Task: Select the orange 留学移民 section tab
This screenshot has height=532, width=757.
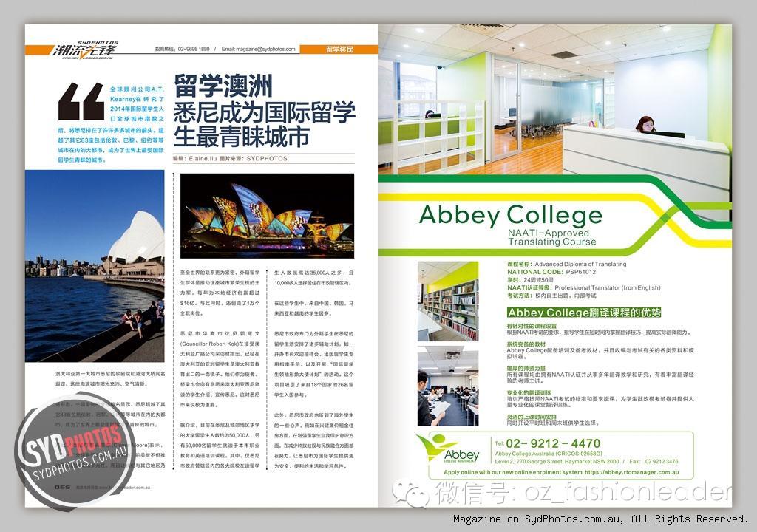Action: coord(339,50)
